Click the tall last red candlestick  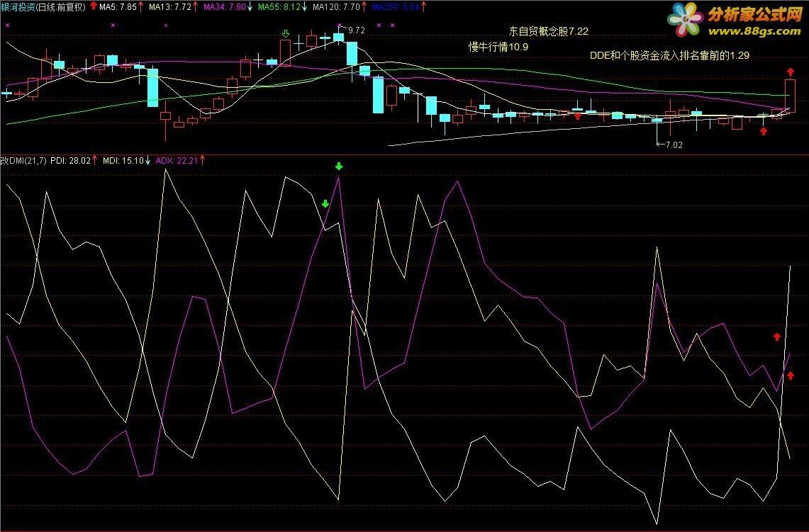click(791, 96)
